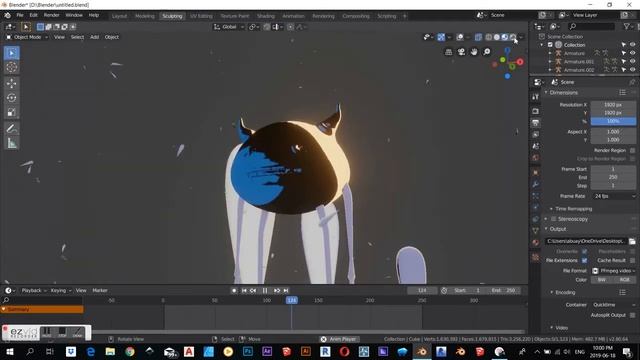Open the Render menu

coord(51,15)
